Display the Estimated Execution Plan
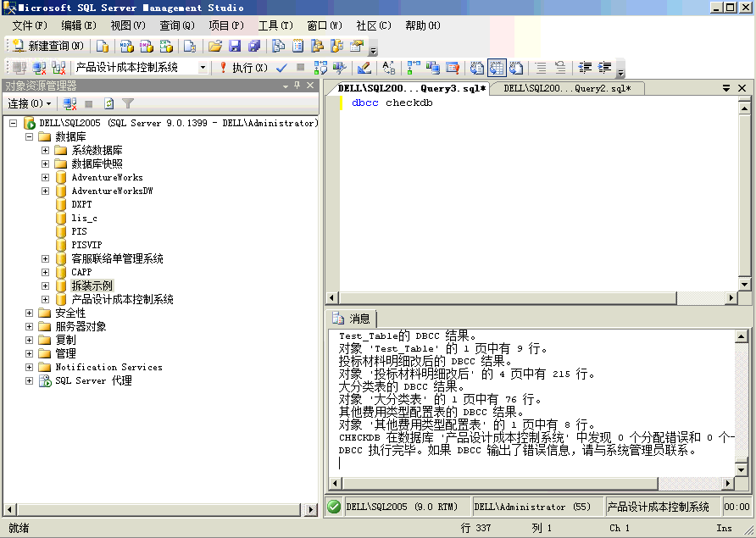 [x=320, y=68]
